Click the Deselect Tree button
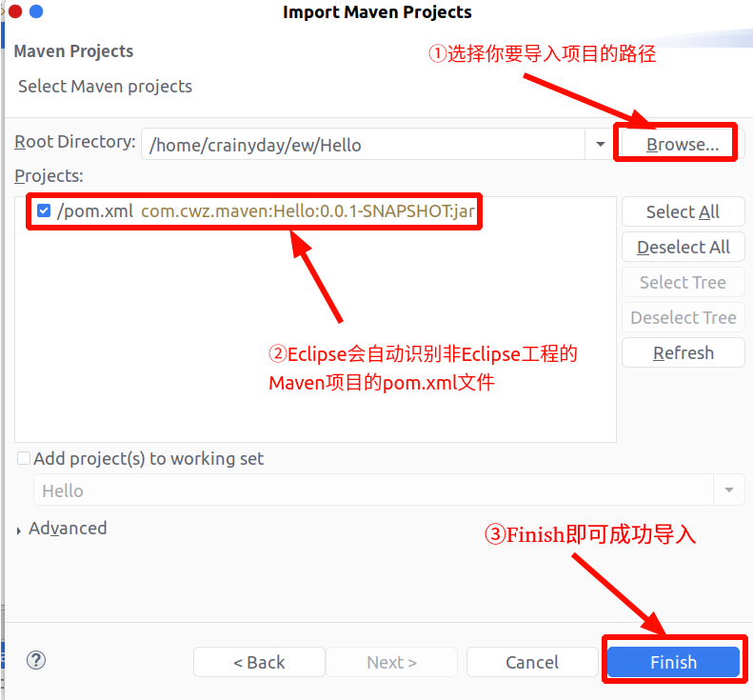This screenshot has height=700, width=753. (683, 317)
